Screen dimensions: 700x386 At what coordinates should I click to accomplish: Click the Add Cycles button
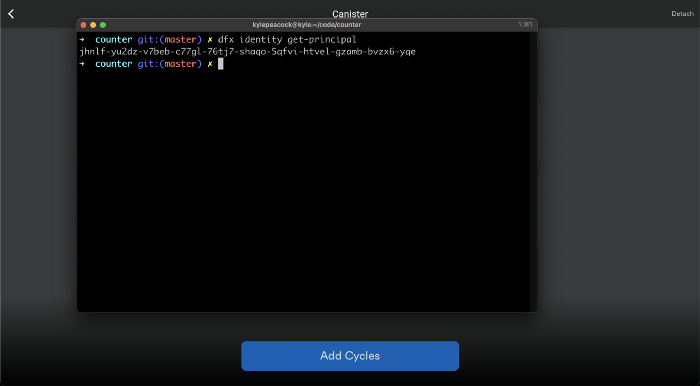tap(350, 356)
